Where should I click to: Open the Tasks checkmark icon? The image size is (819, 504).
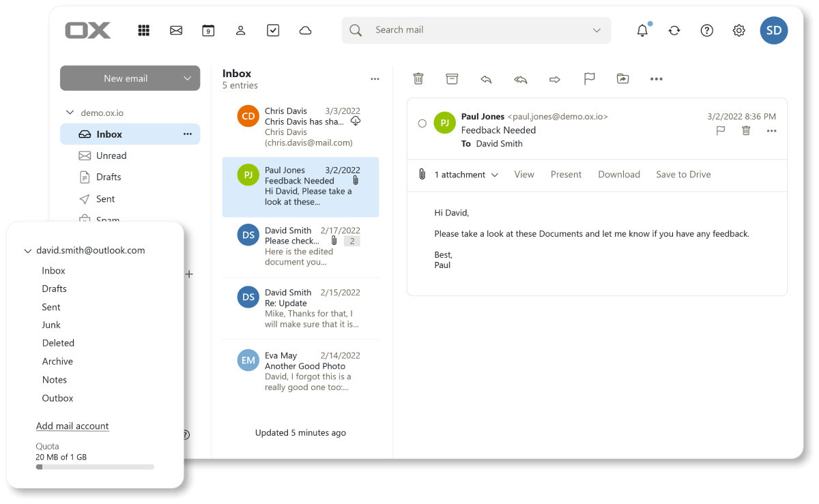(273, 30)
